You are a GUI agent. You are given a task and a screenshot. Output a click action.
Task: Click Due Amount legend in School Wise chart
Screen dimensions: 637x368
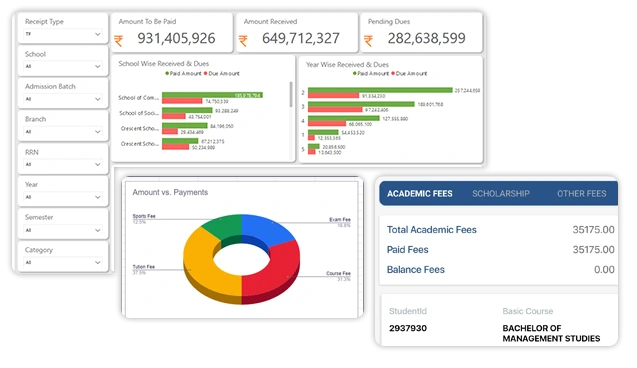click(x=222, y=74)
